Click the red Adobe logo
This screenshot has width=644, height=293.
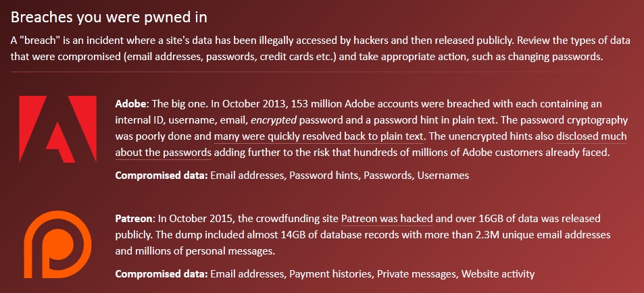pos(58,129)
